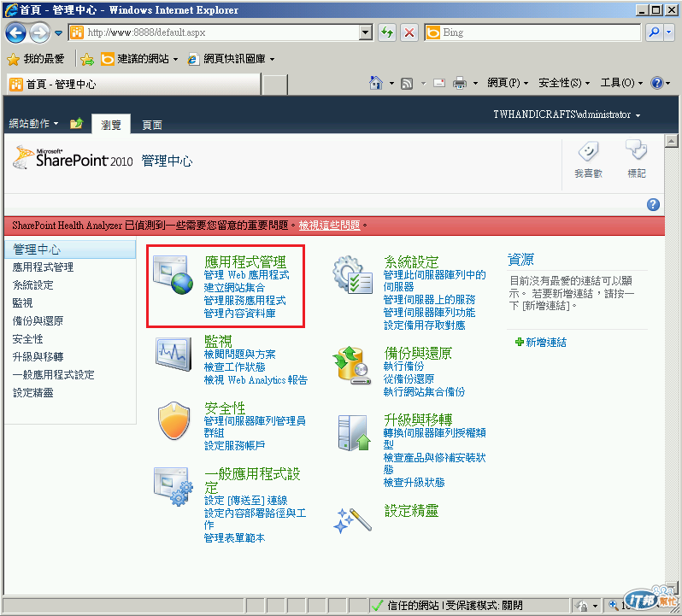Click the 資源 resources heading

pyautogui.click(x=520, y=260)
